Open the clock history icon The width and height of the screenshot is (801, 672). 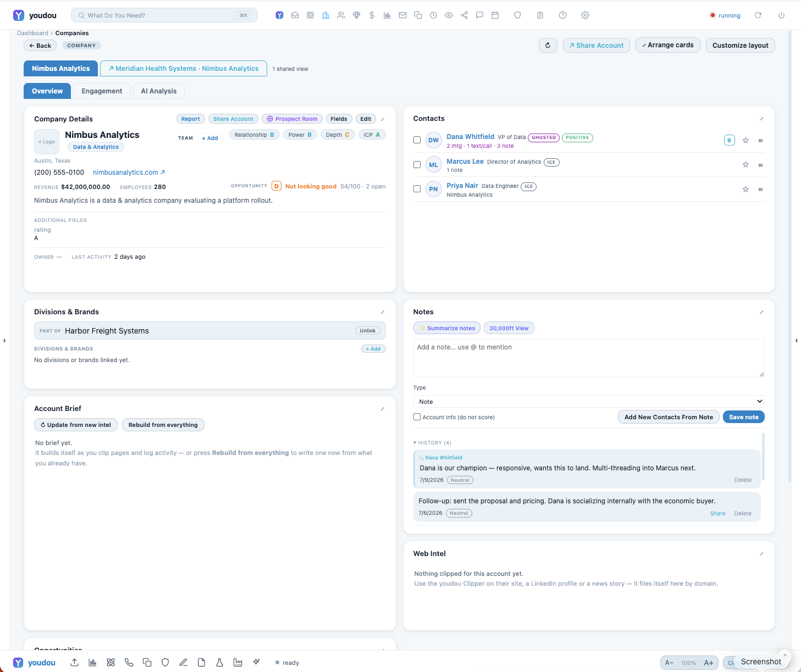(433, 15)
